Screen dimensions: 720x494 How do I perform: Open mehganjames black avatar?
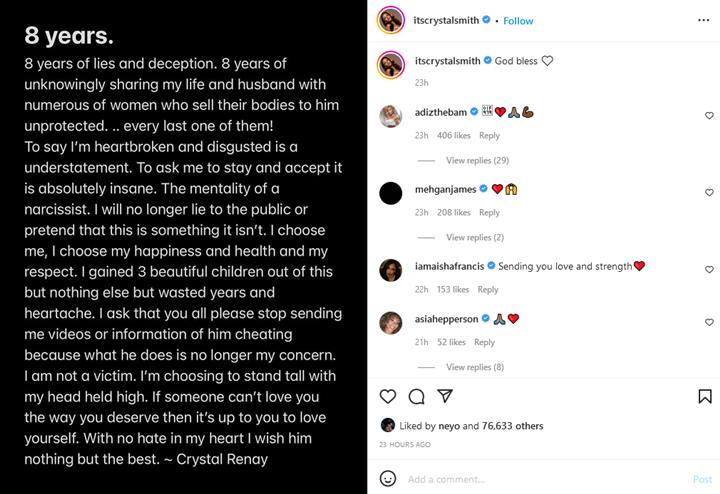(x=391, y=193)
